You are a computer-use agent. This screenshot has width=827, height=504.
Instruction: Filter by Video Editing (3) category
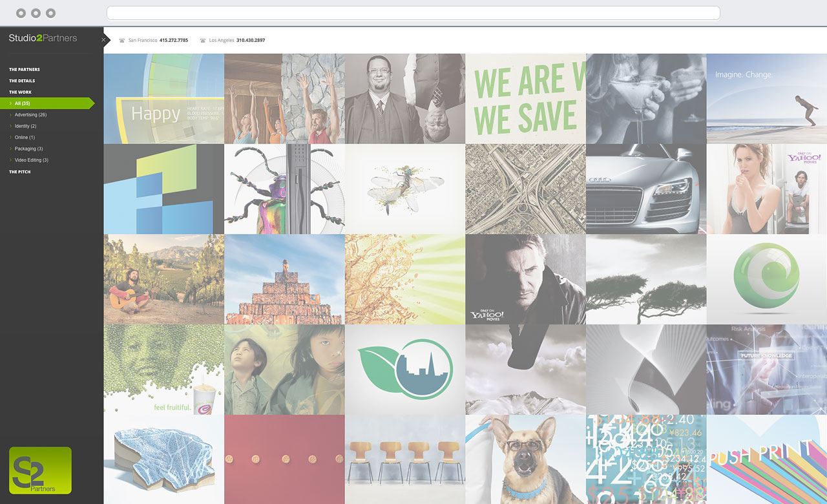tap(31, 160)
